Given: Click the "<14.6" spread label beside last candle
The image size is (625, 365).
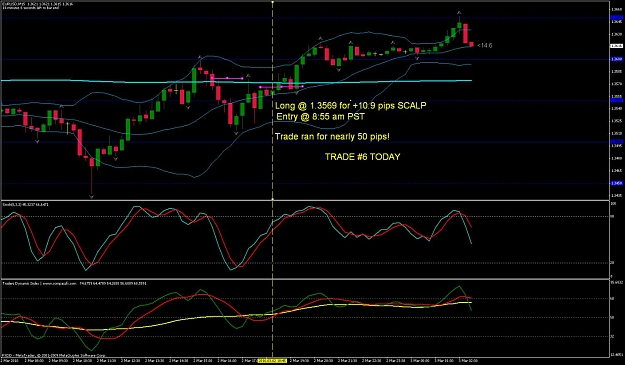Looking at the screenshot, I should click(x=484, y=45).
